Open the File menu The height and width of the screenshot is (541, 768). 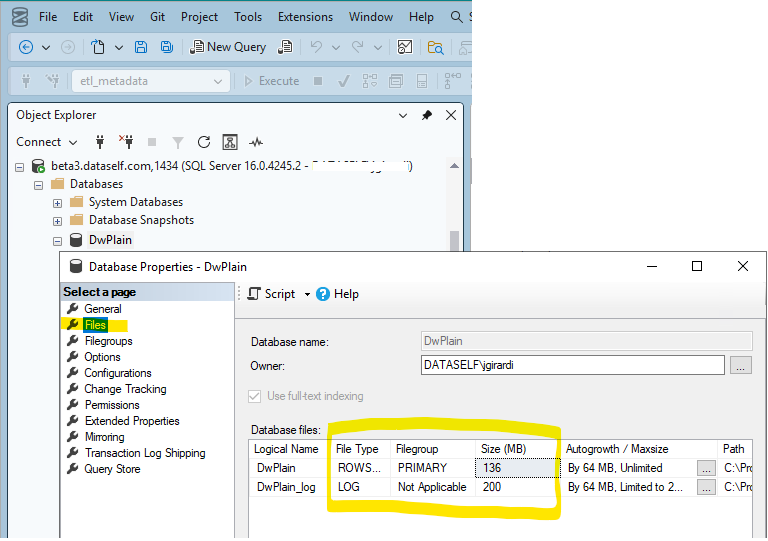pos(48,17)
